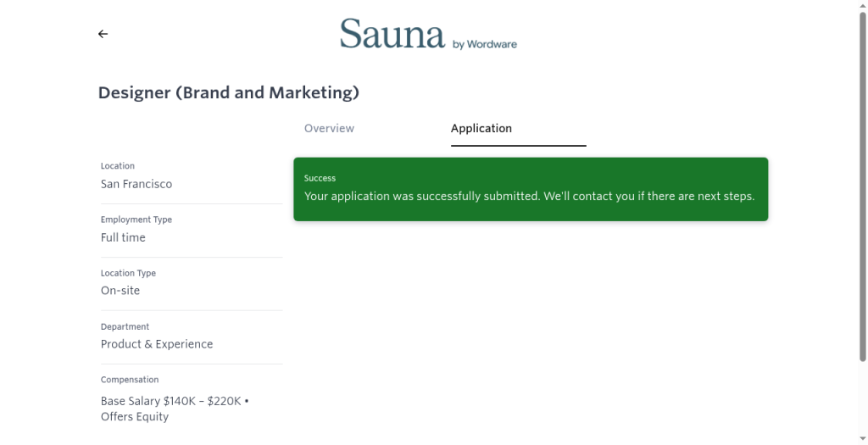Click the success message text about next steps
The height and width of the screenshot is (445, 868).
point(529,197)
